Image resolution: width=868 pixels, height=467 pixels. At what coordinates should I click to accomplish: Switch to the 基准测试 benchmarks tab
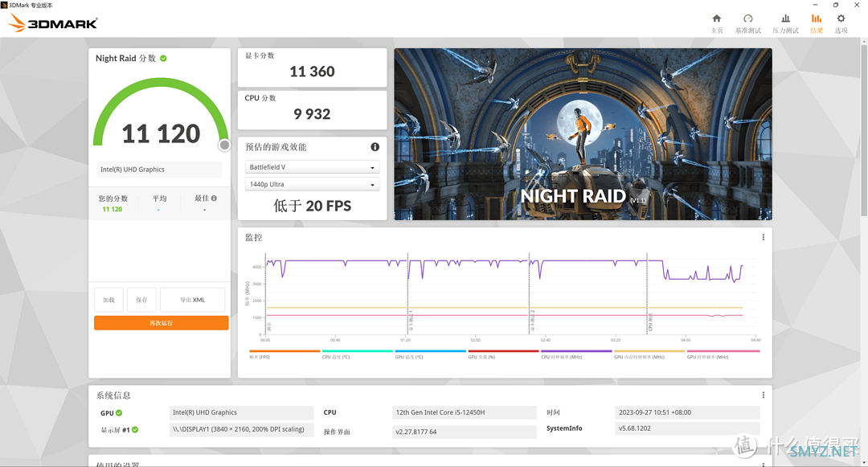tap(748, 24)
